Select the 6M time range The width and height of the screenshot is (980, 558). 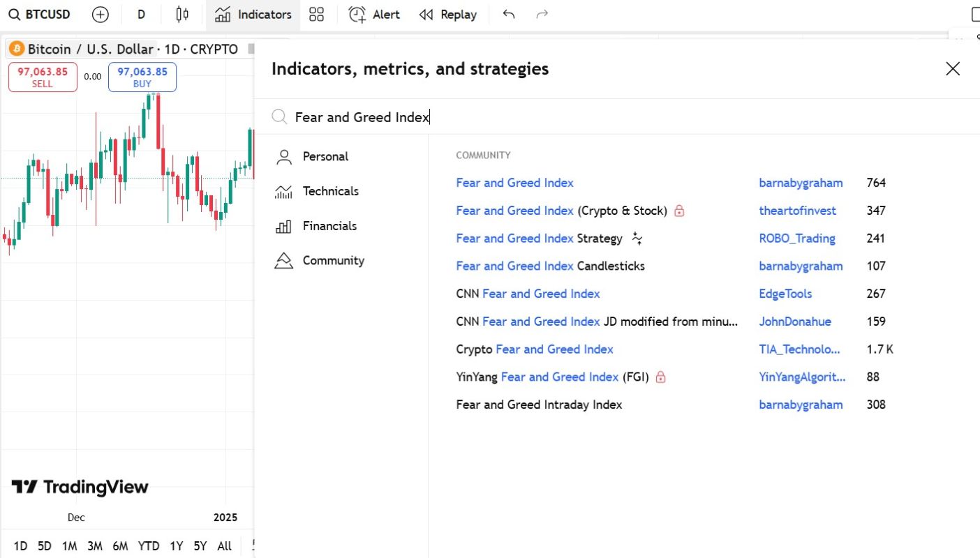120,546
